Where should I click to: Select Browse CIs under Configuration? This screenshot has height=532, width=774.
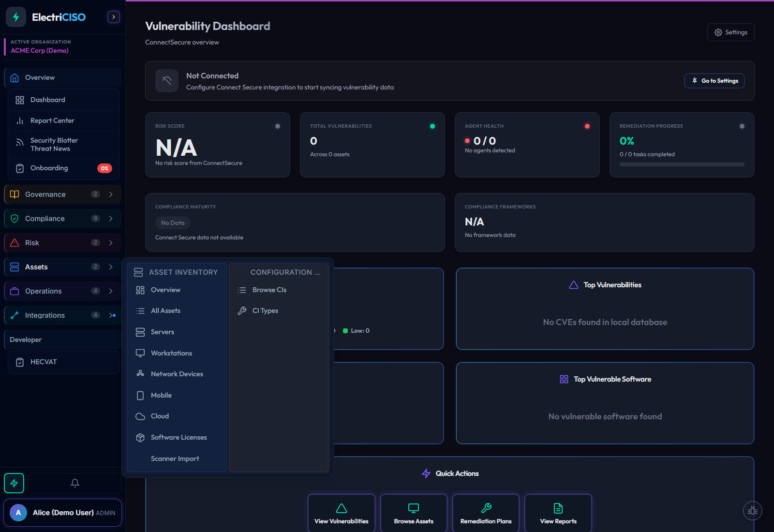click(x=269, y=290)
